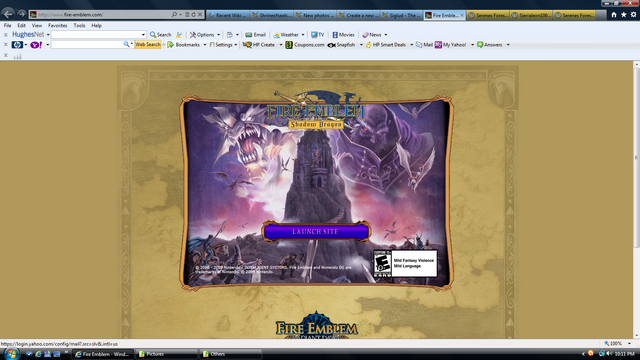Click the Fire Emblem Radiant Dawn logo

point(316,325)
